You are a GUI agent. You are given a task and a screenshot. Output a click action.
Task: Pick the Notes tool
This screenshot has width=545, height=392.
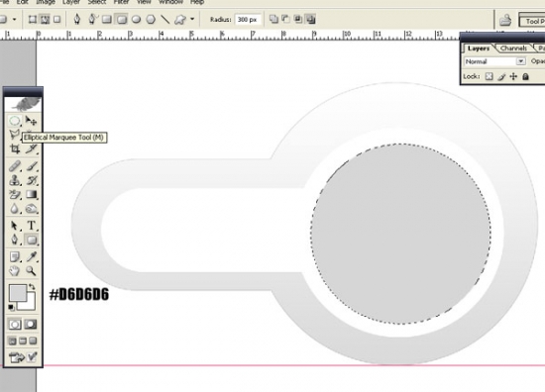click(15, 257)
